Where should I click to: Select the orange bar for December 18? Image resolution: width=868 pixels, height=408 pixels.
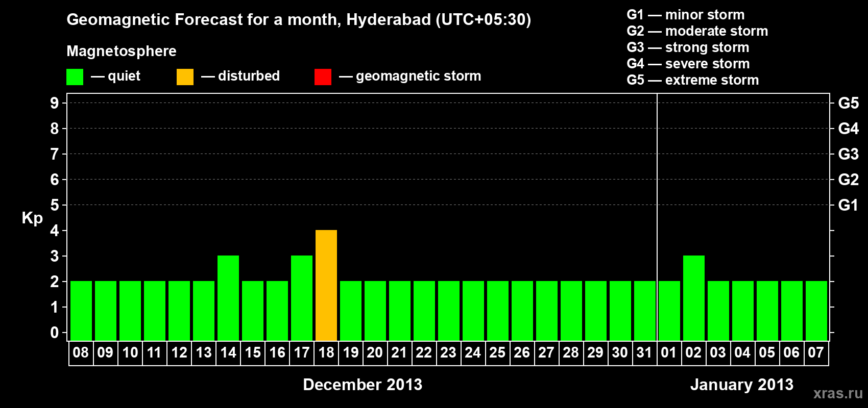coord(326,286)
